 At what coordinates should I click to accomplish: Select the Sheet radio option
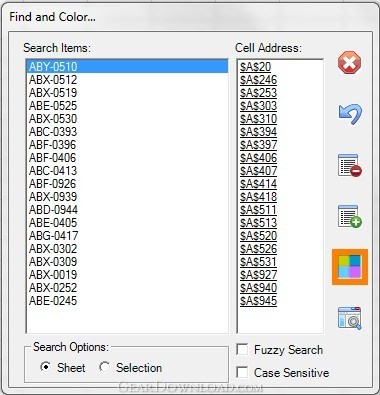point(46,367)
